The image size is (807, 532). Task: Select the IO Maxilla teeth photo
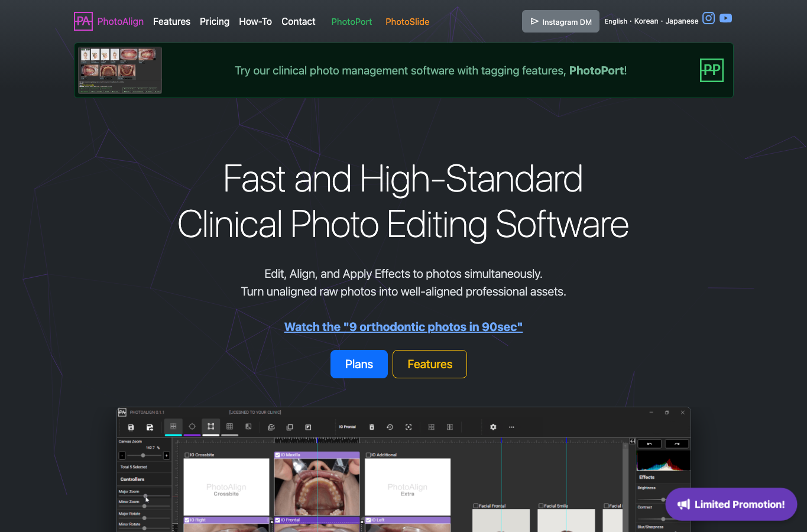point(317,486)
